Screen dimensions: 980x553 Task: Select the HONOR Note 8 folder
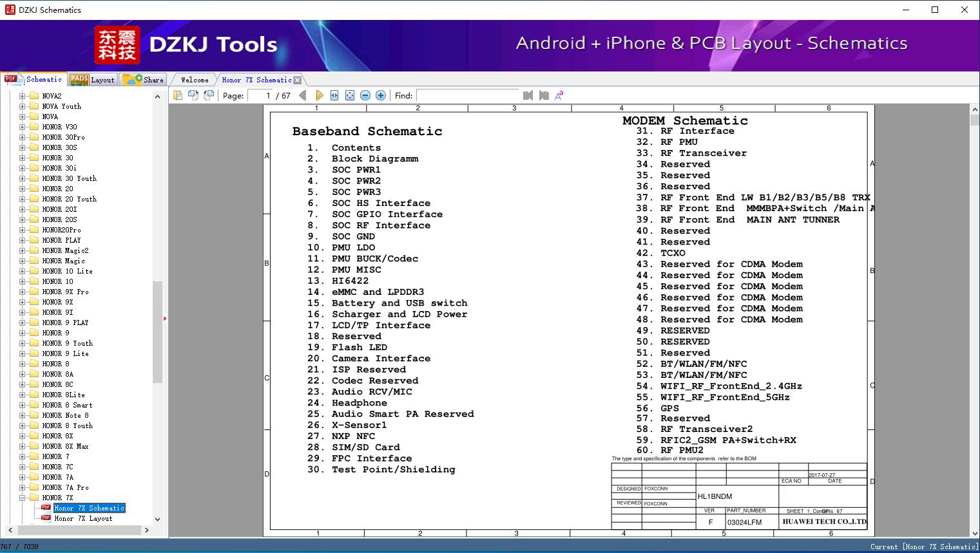click(x=65, y=415)
